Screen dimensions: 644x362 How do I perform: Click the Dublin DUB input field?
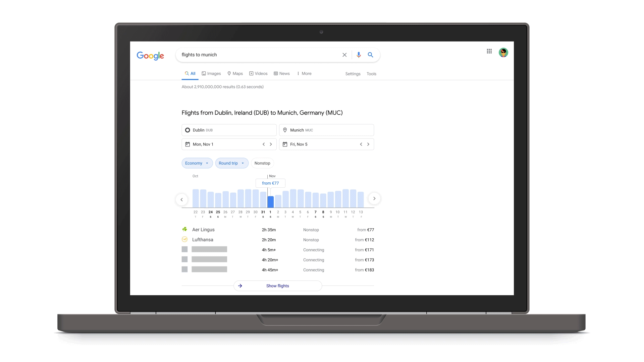(x=229, y=130)
